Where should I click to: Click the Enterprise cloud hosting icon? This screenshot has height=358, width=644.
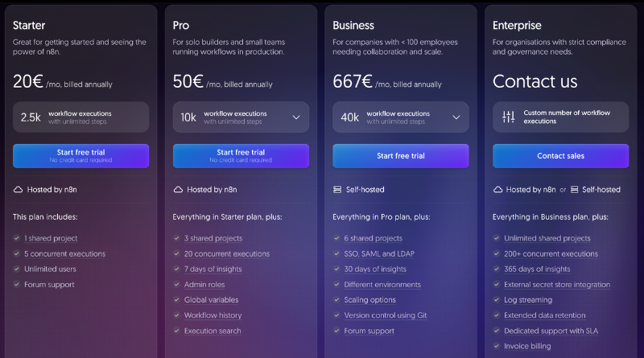tap(498, 190)
